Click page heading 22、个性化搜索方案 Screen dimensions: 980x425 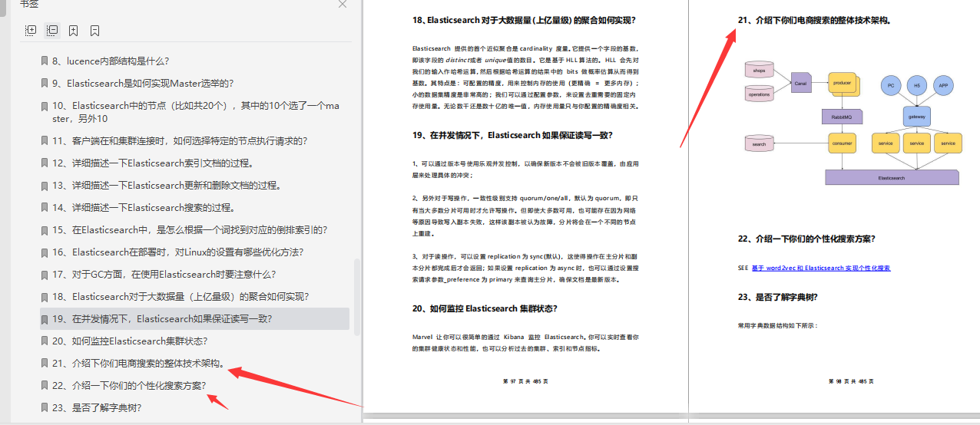(x=806, y=239)
